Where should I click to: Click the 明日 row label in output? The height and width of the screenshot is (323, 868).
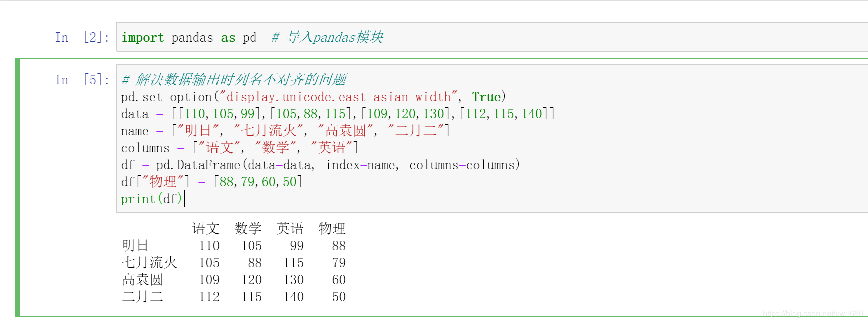tap(135, 245)
